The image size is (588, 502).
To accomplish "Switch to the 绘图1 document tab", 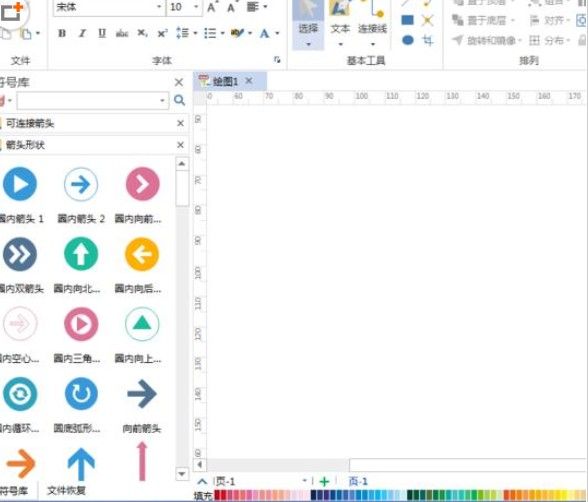I will [x=225, y=81].
